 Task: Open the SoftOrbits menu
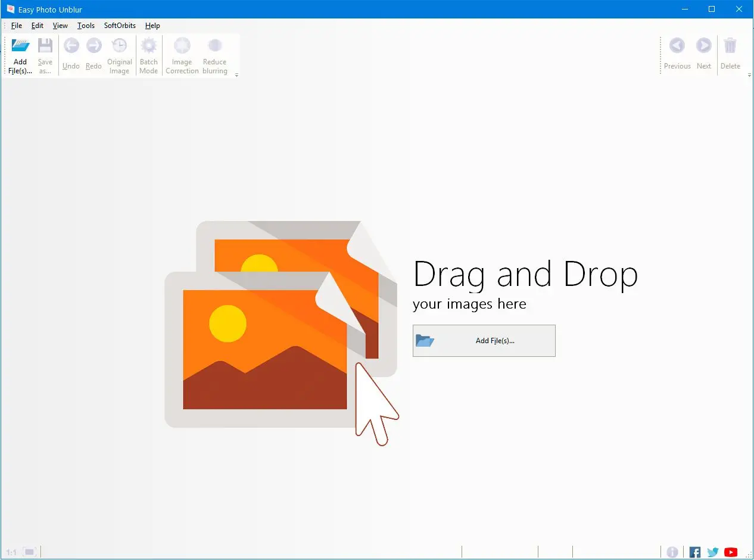pyautogui.click(x=120, y=26)
